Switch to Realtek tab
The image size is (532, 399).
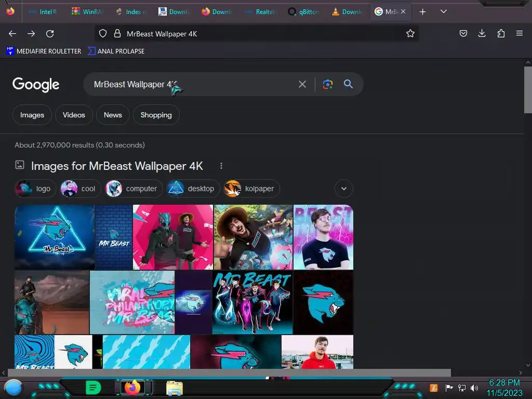pyautogui.click(x=260, y=12)
